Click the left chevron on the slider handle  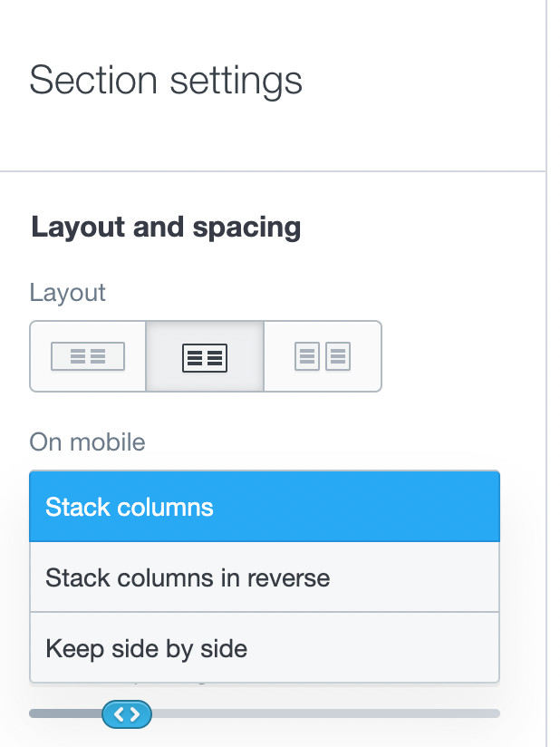(x=119, y=714)
